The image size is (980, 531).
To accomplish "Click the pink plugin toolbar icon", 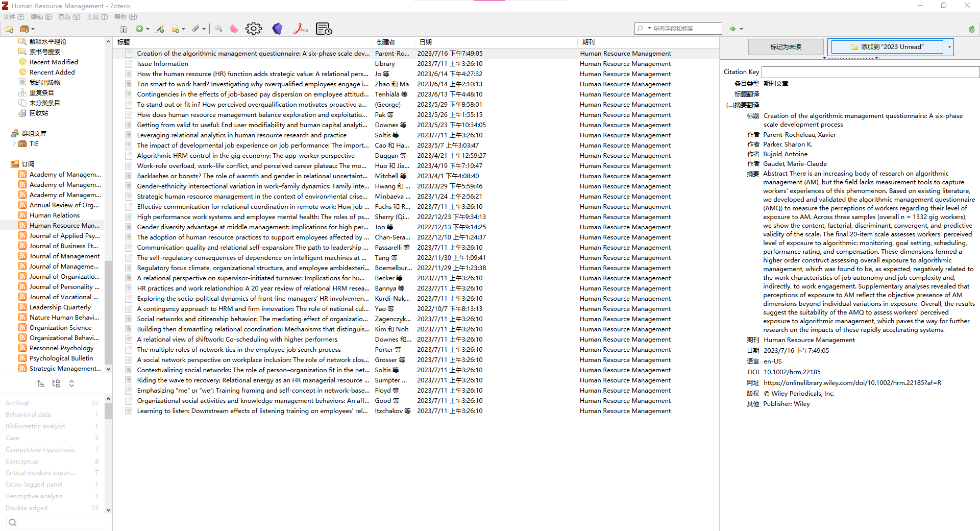I will pyautogui.click(x=234, y=29).
